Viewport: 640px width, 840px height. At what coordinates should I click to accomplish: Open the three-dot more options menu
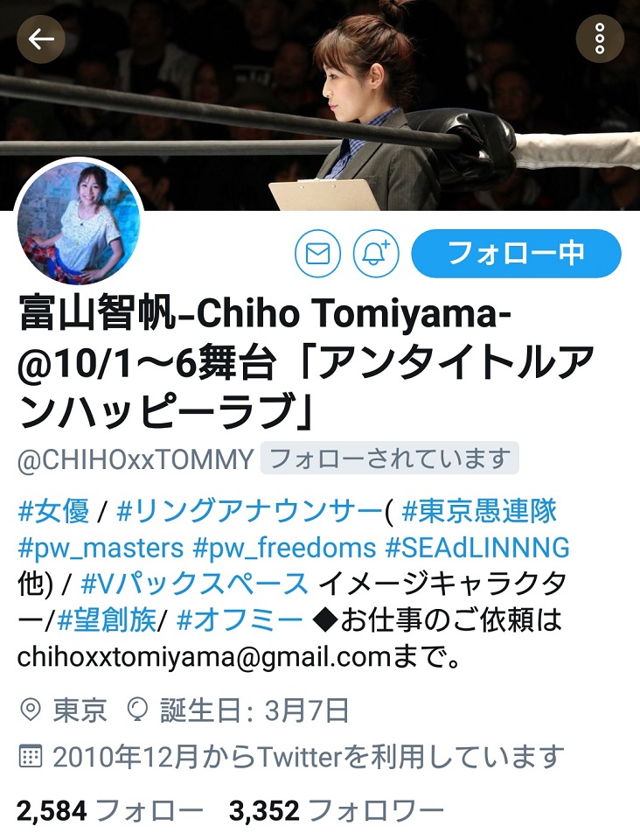[600, 38]
